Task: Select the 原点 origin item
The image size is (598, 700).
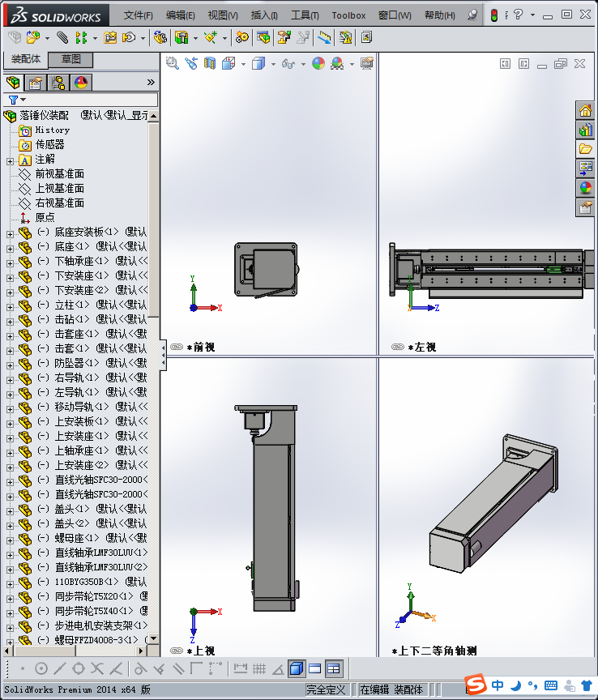Action: 45,217
